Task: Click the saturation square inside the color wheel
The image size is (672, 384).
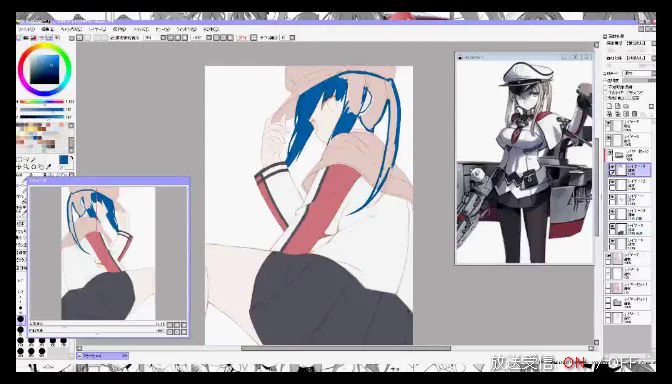Action: [x=45, y=69]
